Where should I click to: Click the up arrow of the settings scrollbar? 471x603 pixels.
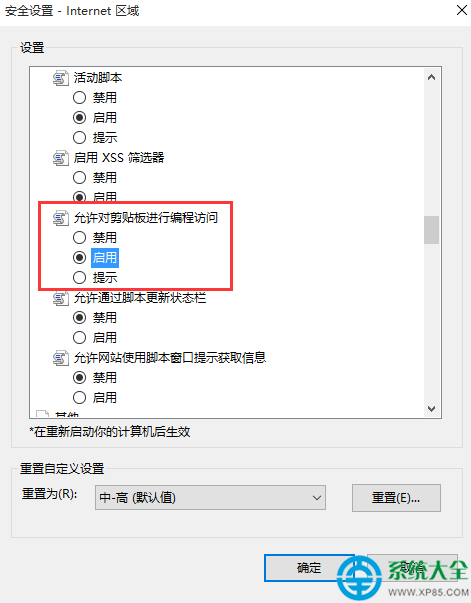click(431, 77)
